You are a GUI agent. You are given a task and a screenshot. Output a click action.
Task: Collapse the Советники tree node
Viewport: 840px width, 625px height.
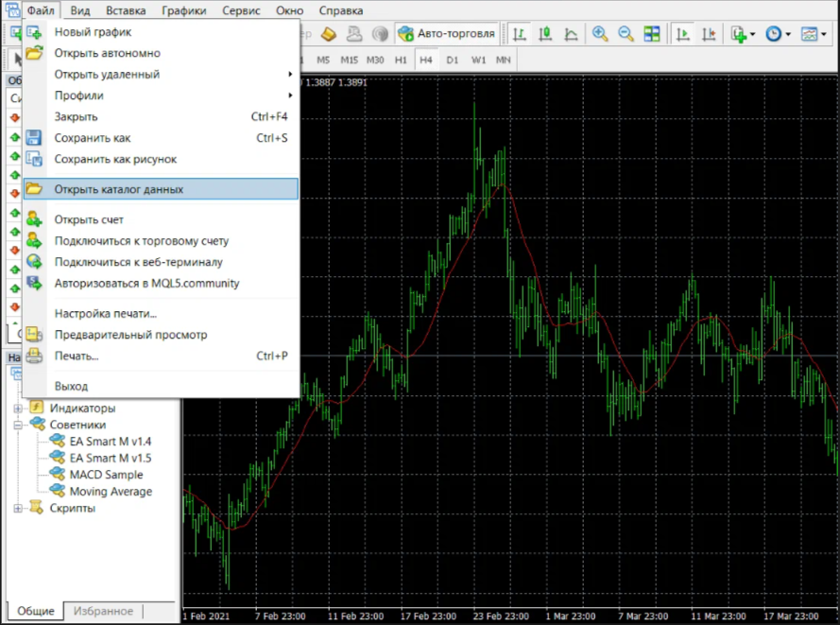[18, 425]
